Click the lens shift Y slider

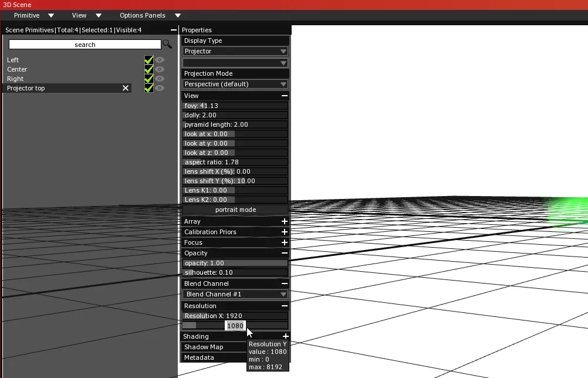click(x=235, y=181)
